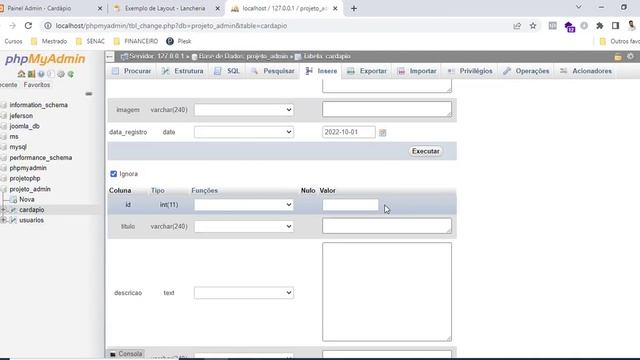Open Favoritos in navigation panel

[37, 85]
